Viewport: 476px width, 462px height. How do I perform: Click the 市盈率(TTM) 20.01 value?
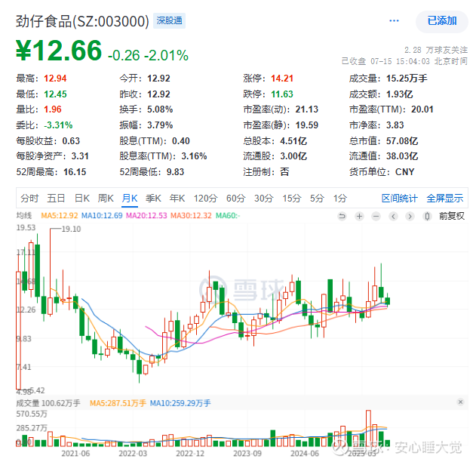point(422,109)
